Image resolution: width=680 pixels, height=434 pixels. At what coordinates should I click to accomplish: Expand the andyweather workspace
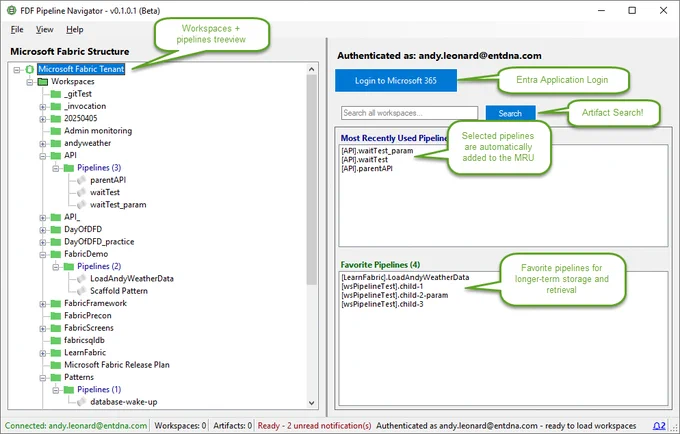[42, 144]
